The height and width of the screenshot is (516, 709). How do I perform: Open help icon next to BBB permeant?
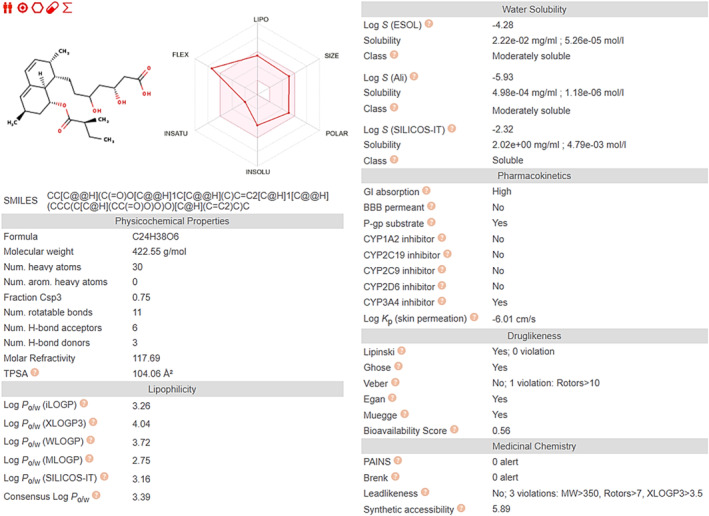(x=429, y=205)
